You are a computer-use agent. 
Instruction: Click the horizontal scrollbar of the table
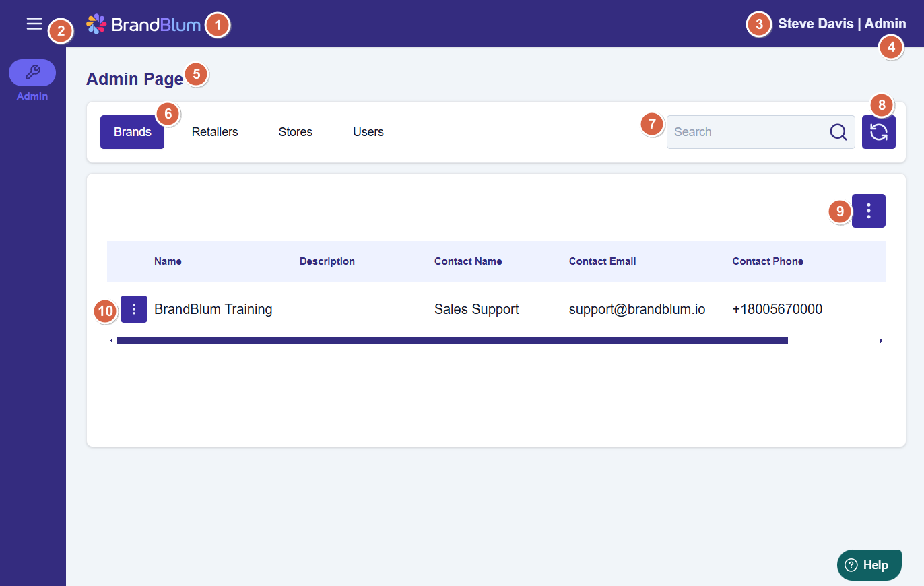pyautogui.click(x=451, y=341)
